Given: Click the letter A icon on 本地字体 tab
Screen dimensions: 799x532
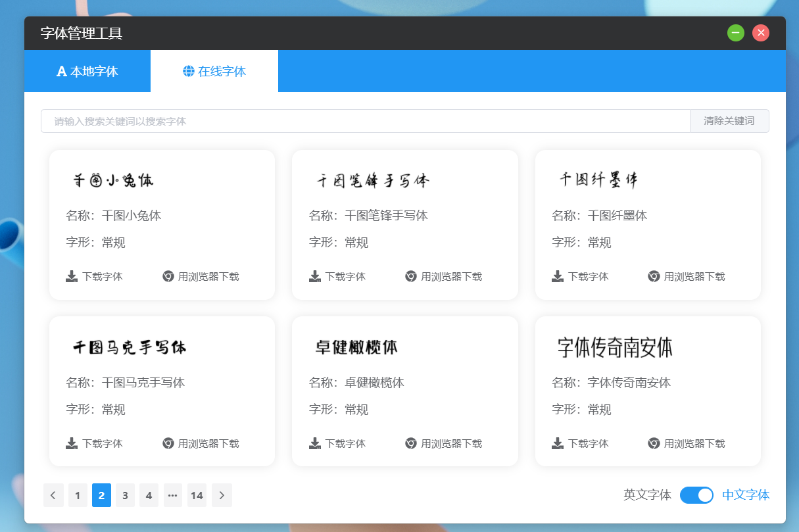Looking at the screenshot, I should 62,71.
